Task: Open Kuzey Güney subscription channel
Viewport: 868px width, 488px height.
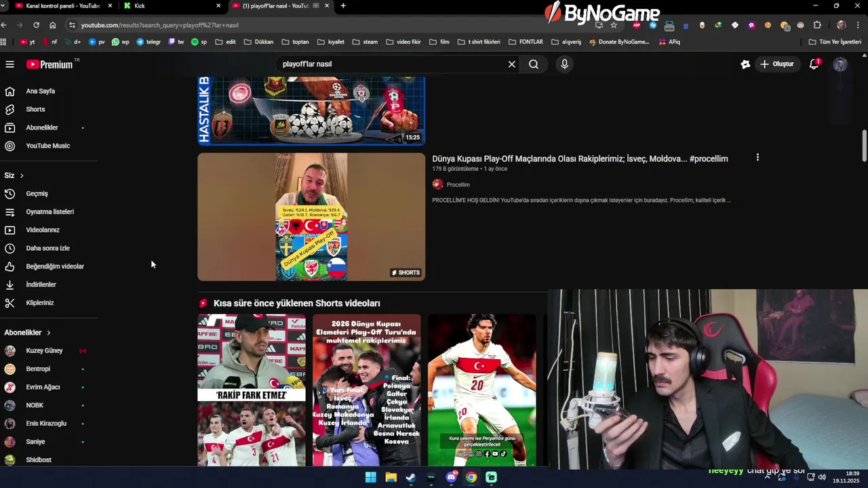Action: tap(44, 350)
